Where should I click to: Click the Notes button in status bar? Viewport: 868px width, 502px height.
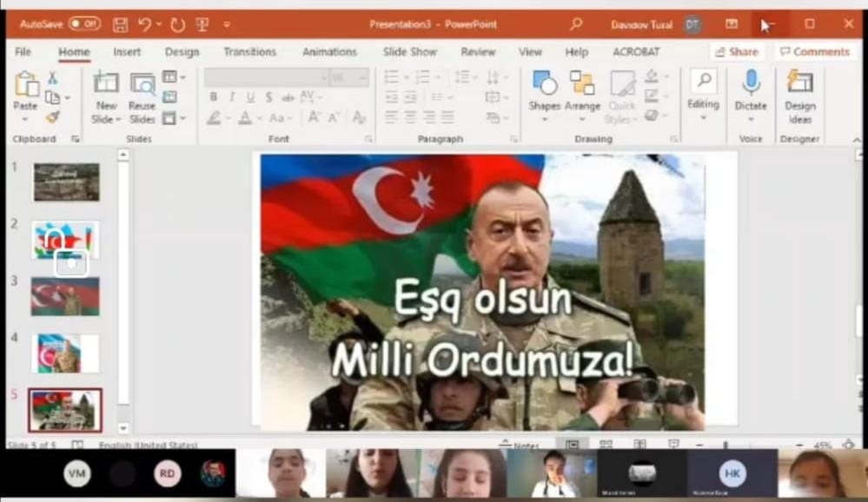click(520, 444)
